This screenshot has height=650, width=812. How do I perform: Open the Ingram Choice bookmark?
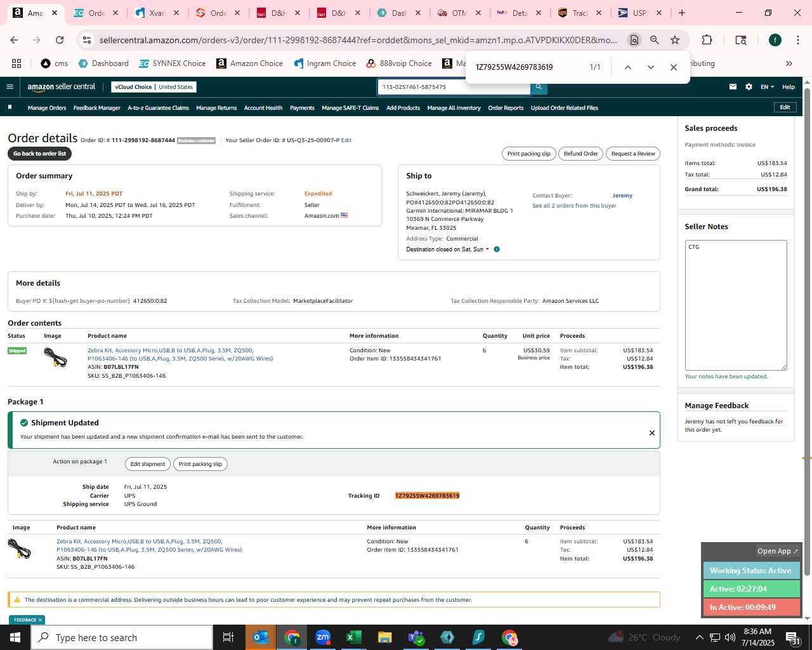(325, 63)
